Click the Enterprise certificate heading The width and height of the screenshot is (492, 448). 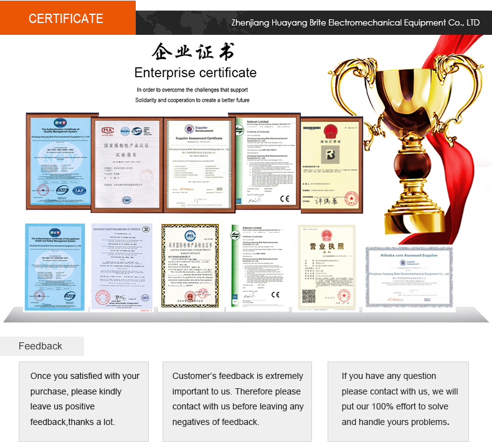tap(195, 73)
